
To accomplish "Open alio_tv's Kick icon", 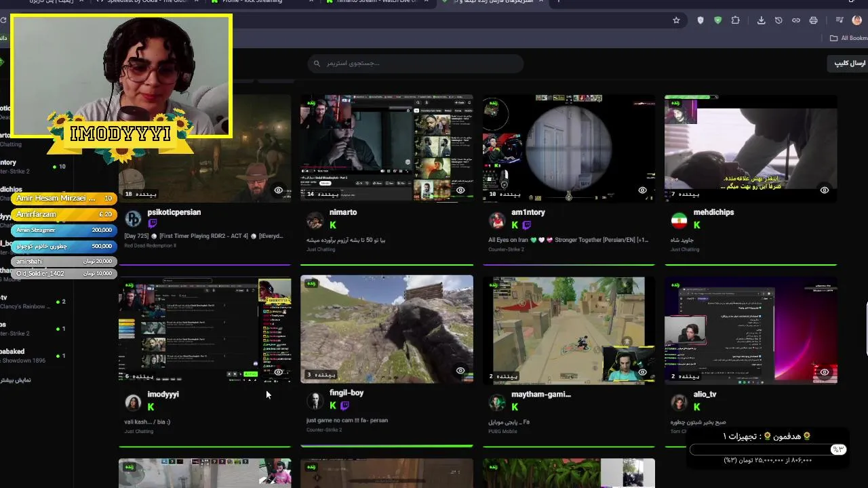I will pos(696,407).
